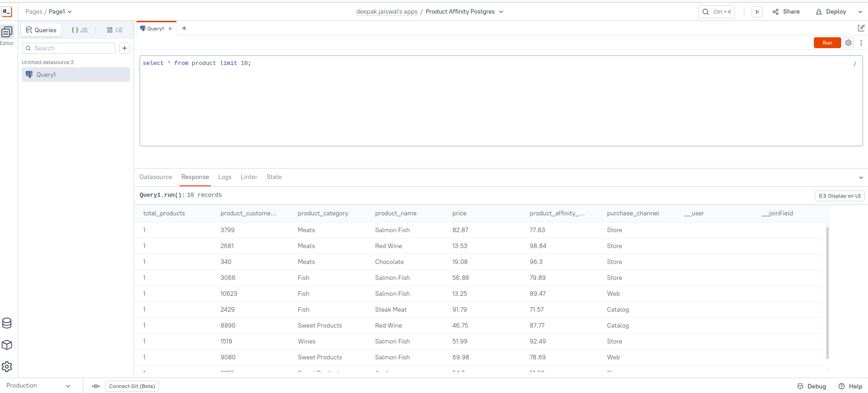The image size is (868, 393).
Task: Click the Postgres icon on Query1 item
Action: click(29, 75)
